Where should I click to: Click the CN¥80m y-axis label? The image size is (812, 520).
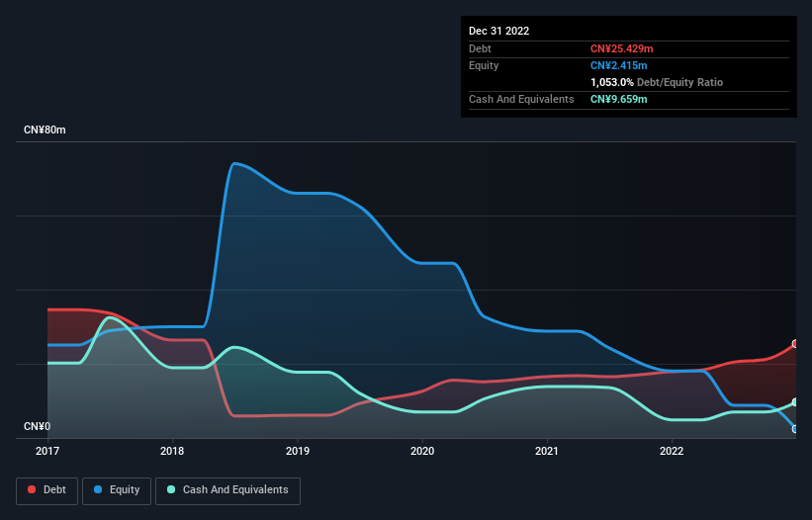[x=45, y=130]
